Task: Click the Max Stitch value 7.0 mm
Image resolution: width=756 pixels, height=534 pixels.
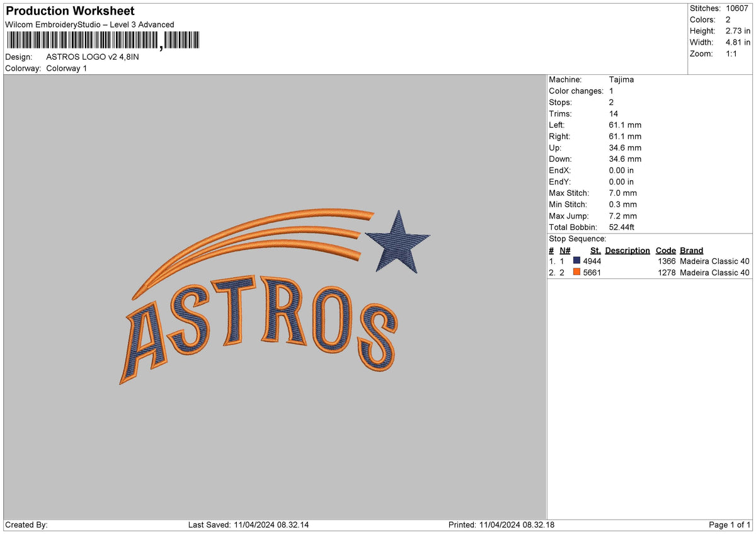Action: [x=622, y=193]
